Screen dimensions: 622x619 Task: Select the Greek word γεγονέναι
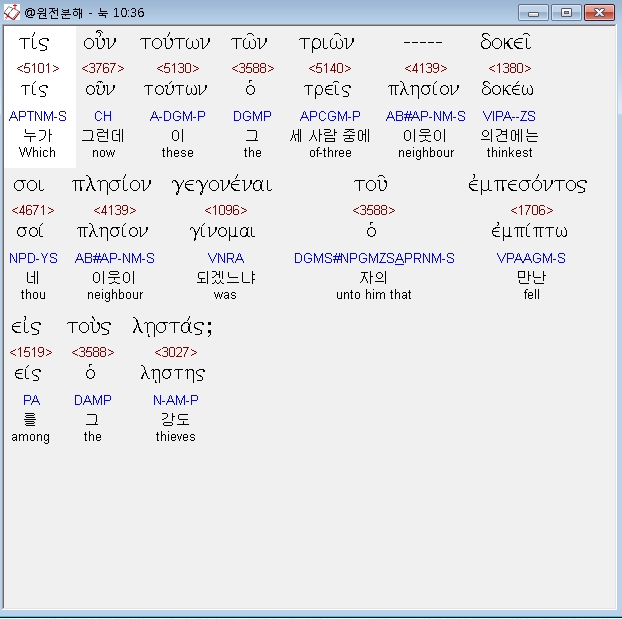(222, 185)
